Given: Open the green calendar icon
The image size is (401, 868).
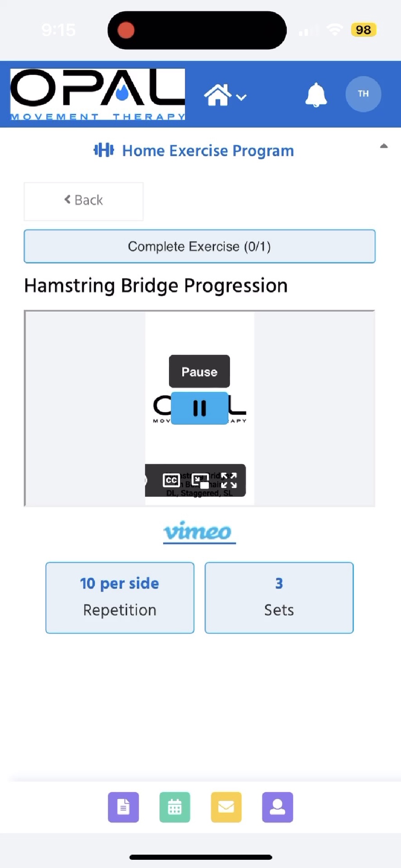Looking at the screenshot, I should [175, 807].
